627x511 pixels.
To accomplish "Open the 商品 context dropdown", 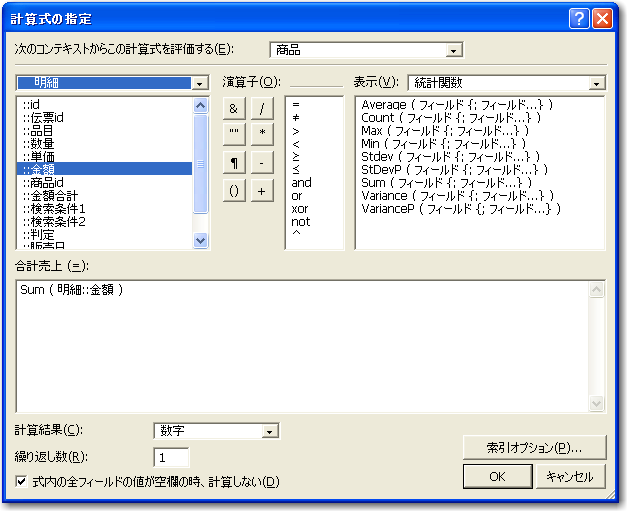I will click(x=454, y=50).
